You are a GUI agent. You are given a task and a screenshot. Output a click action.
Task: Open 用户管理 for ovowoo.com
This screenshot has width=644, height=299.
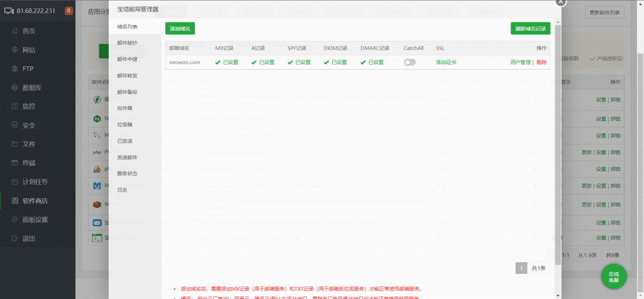[521, 62]
